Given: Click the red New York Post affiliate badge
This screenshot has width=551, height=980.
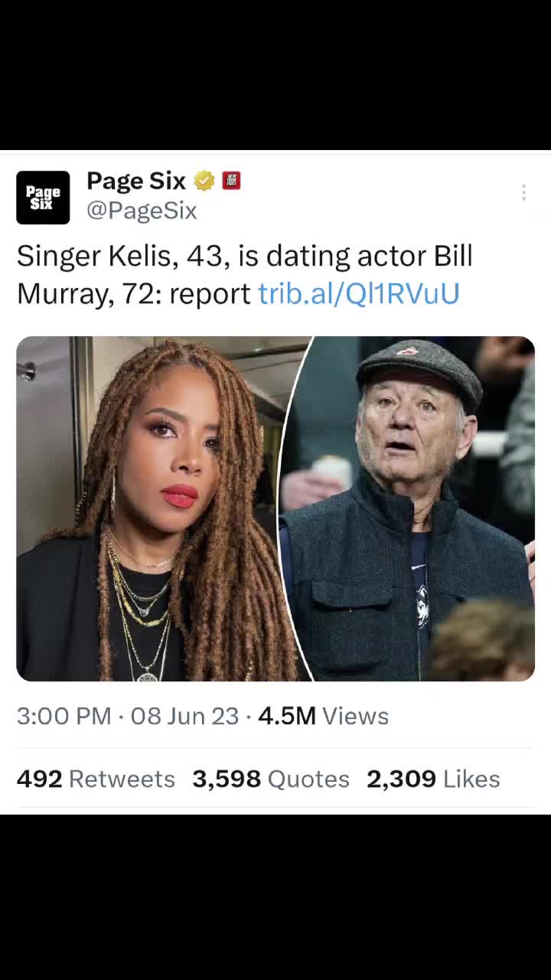Looking at the screenshot, I should [231, 181].
